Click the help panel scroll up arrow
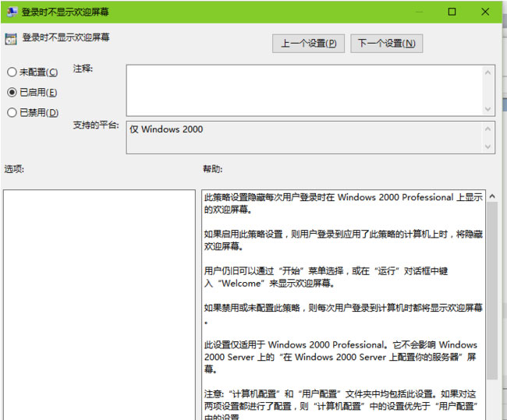Screen dimensions: 507x420 492,196
